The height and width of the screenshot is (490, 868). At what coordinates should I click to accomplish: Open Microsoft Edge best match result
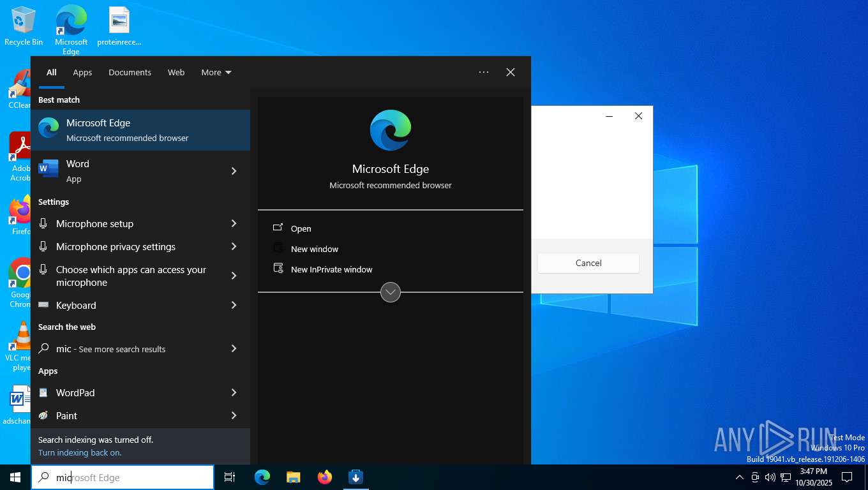140,130
